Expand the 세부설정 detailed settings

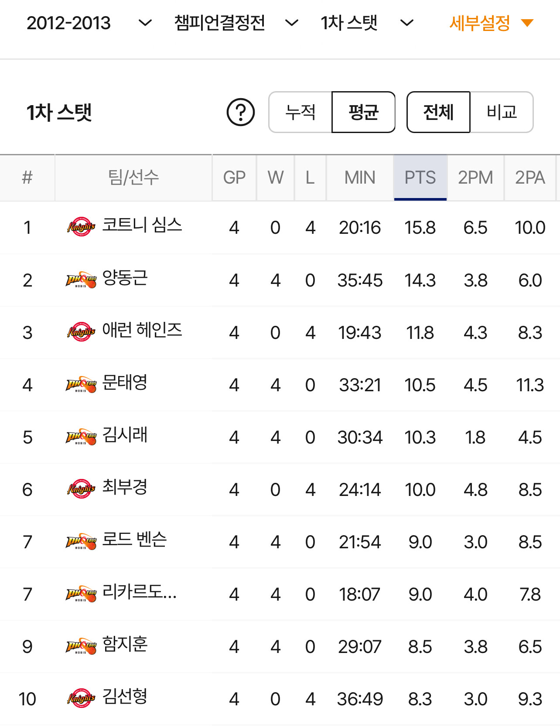492,23
